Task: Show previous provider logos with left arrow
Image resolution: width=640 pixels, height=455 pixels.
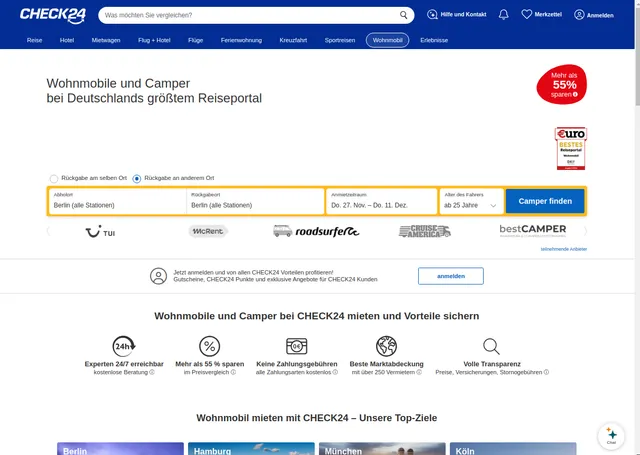Action: [49, 231]
